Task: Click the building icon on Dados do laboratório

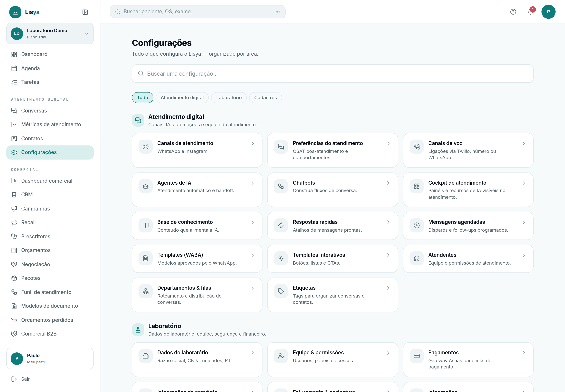Action: tap(146, 356)
